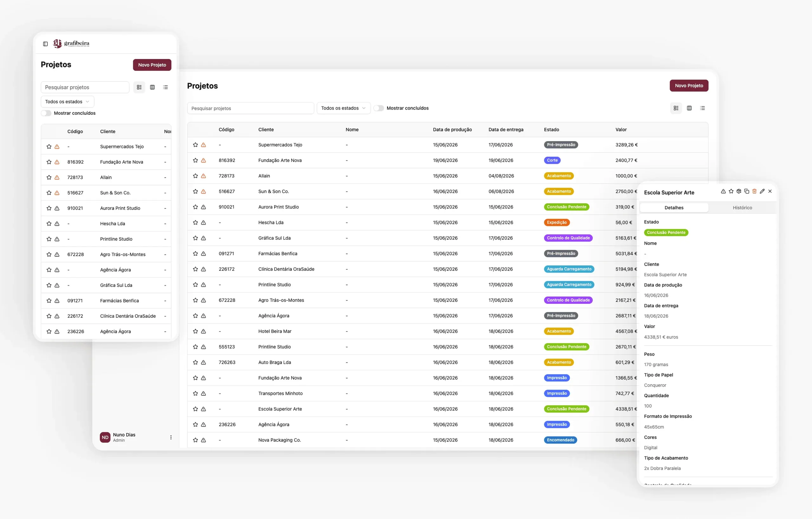Switch to column board view in the main Projetos toolbar

coord(689,108)
